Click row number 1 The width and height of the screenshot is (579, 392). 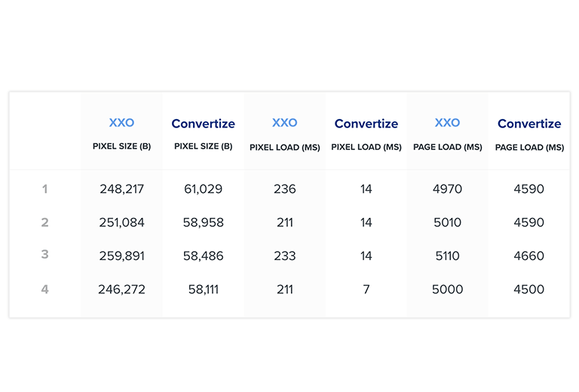coord(44,189)
